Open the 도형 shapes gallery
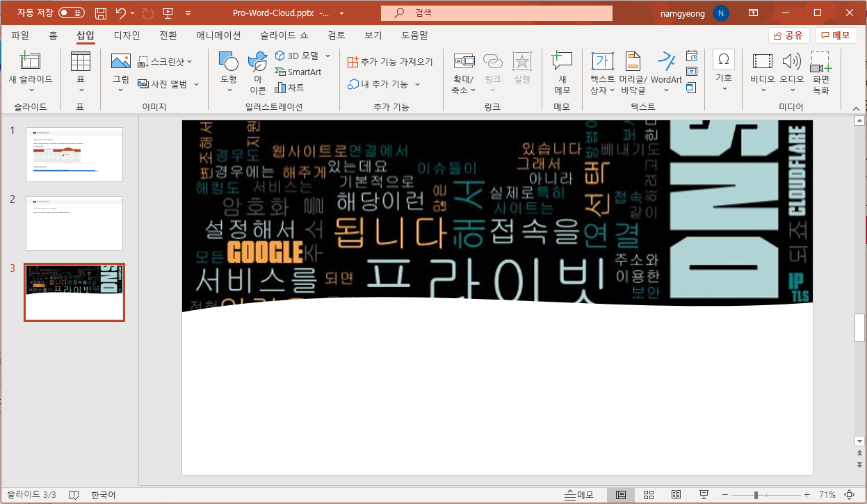Image resolution: width=867 pixels, height=504 pixels. [228, 72]
